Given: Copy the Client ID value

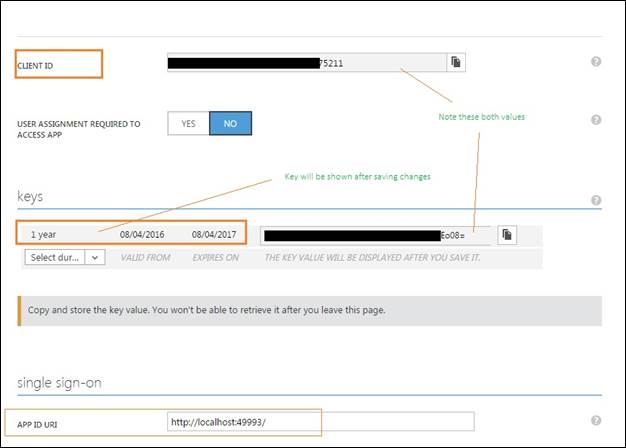Looking at the screenshot, I should [456, 62].
